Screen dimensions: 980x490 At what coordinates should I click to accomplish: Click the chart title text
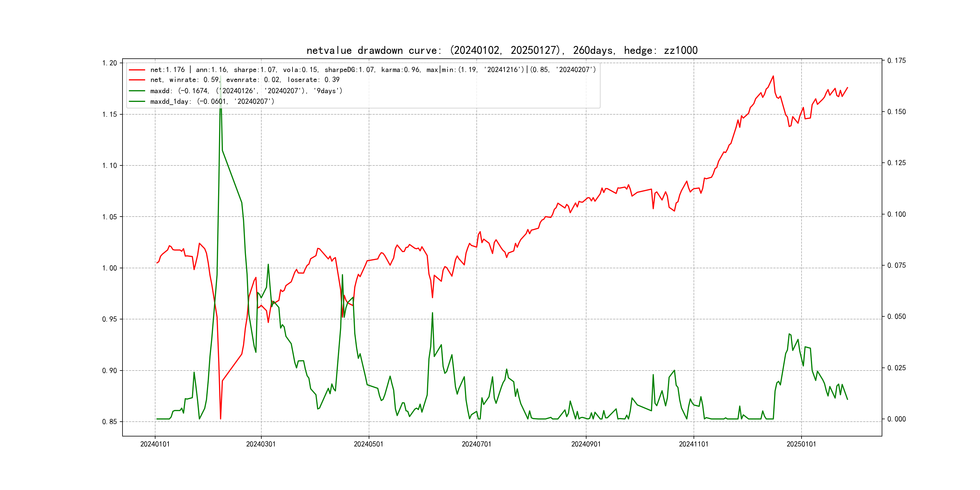502,51
